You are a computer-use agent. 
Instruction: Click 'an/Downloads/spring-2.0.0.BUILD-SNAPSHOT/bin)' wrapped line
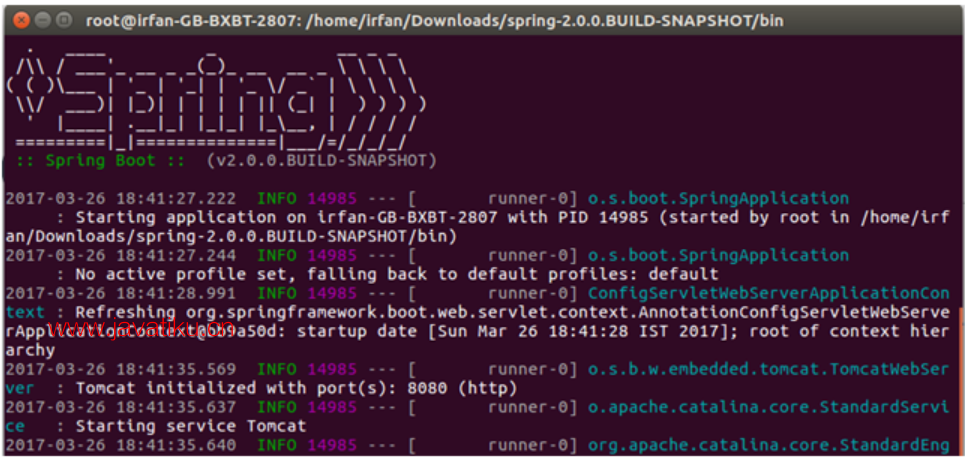231,236
